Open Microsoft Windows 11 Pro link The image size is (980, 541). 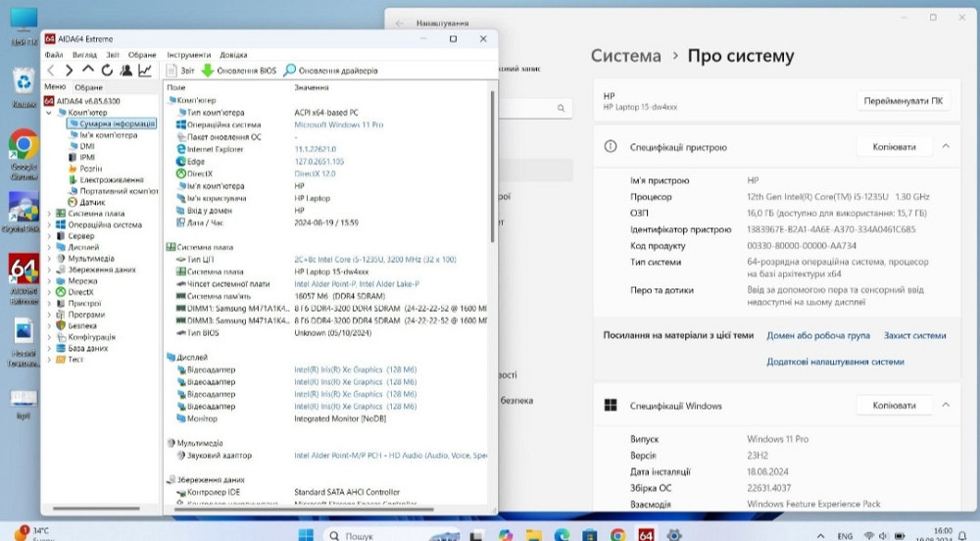[x=339, y=124]
